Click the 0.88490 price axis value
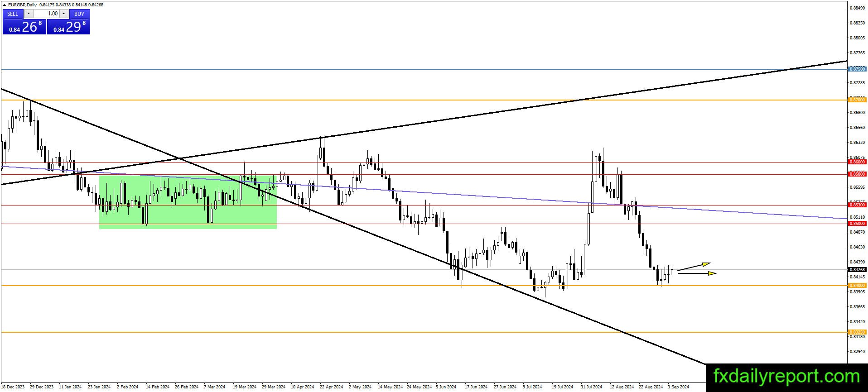The height and width of the screenshot is (392, 868). pyautogui.click(x=857, y=8)
